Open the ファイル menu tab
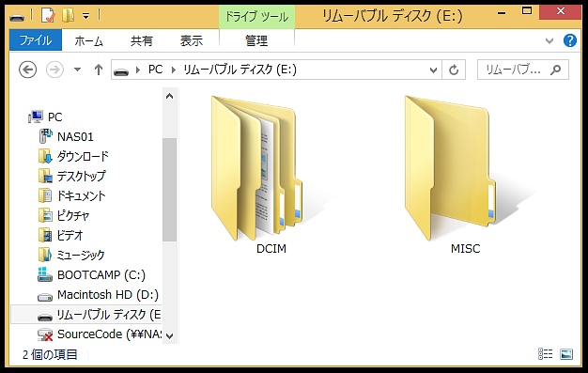The height and width of the screenshot is (373, 588). [x=36, y=40]
